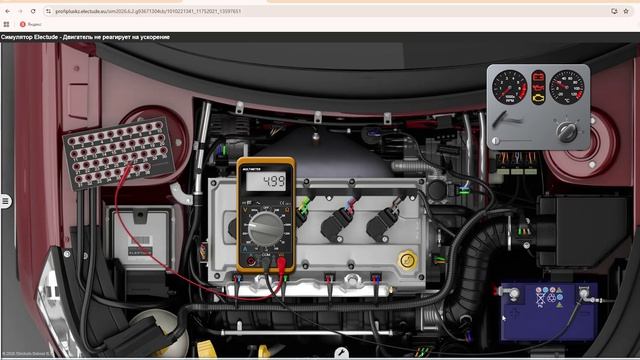Go back in the browser
640x360 pixels.
(7, 11)
